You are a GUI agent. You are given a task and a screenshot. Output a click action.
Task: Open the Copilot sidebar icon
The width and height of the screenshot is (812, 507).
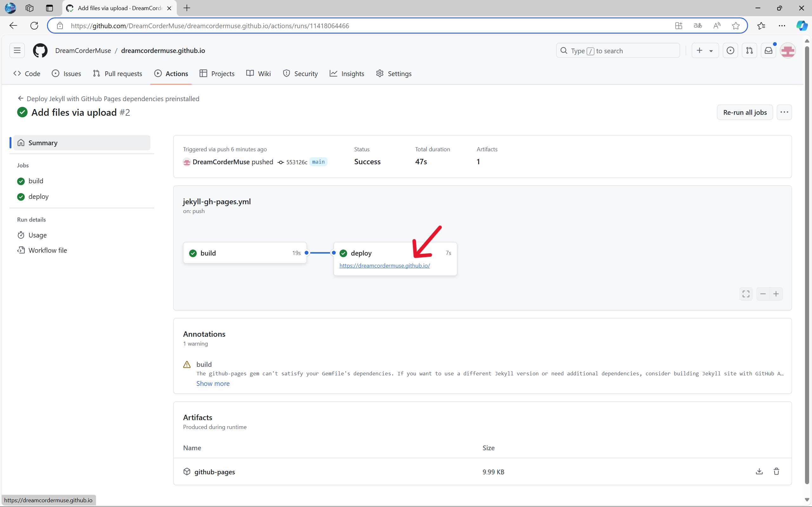(802, 25)
